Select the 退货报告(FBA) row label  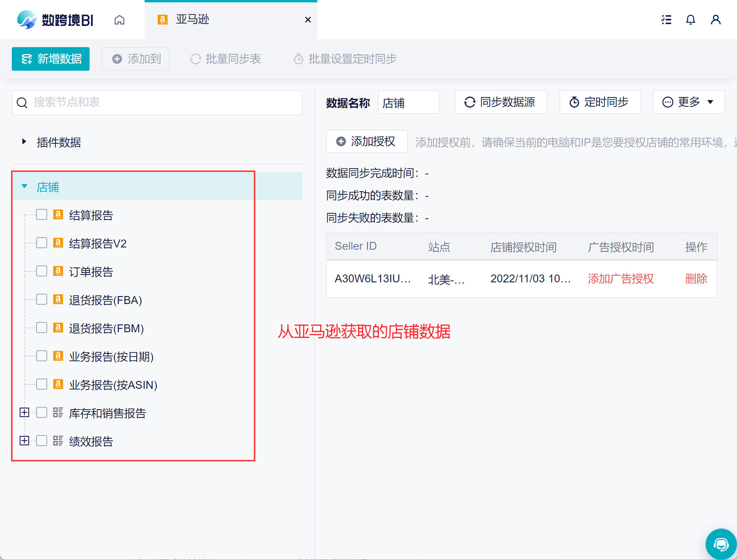click(105, 300)
